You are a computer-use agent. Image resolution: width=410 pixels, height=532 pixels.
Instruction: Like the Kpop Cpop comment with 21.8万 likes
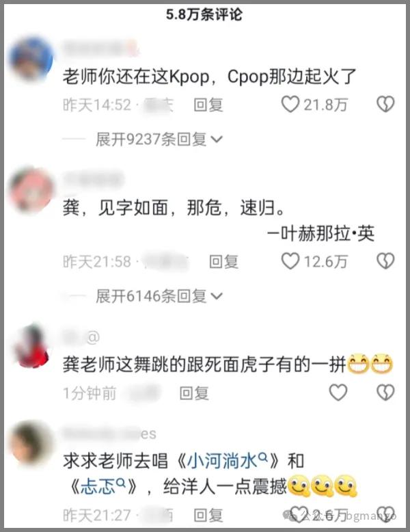290,104
